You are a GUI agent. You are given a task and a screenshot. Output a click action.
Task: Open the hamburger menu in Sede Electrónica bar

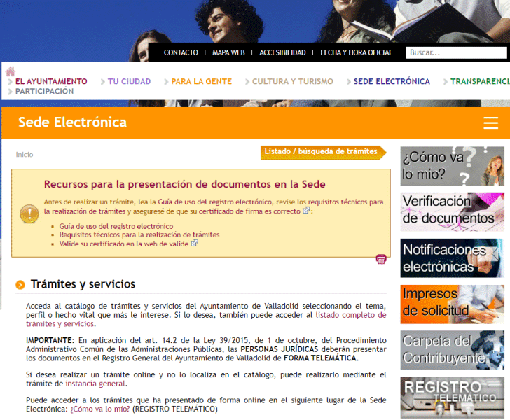click(x=490, y=123)
